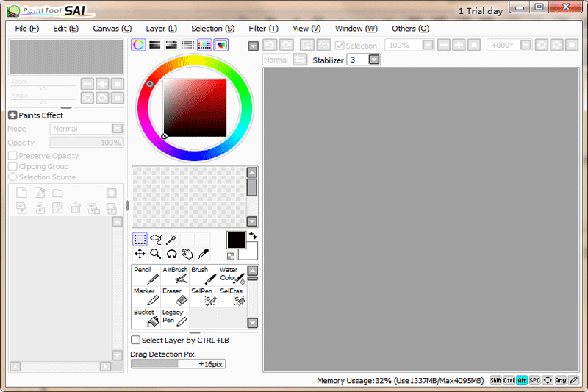Switch to the Eraser tool
Viewport: 588px width, 392px height.
pyautogui.click(x=174, y=296)
